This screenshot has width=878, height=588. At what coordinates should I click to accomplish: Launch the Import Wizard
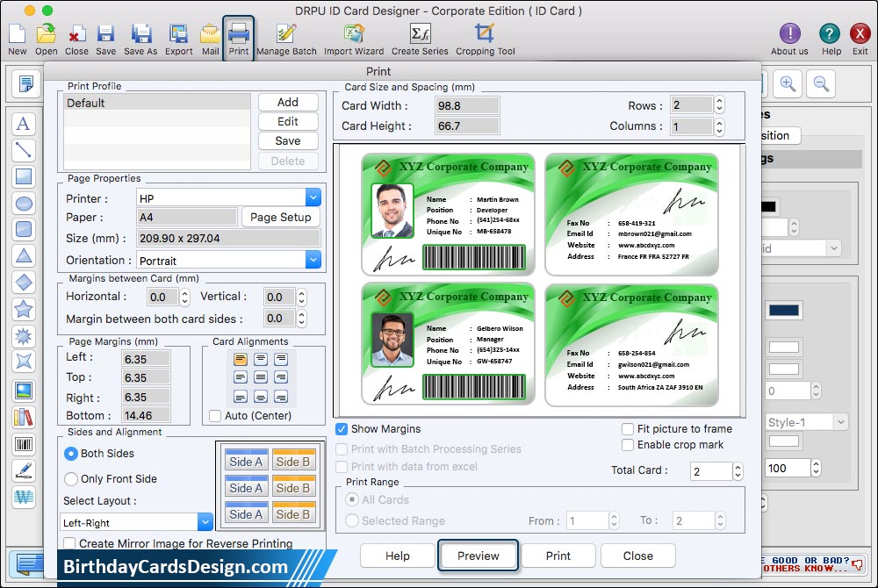(354, 39)
